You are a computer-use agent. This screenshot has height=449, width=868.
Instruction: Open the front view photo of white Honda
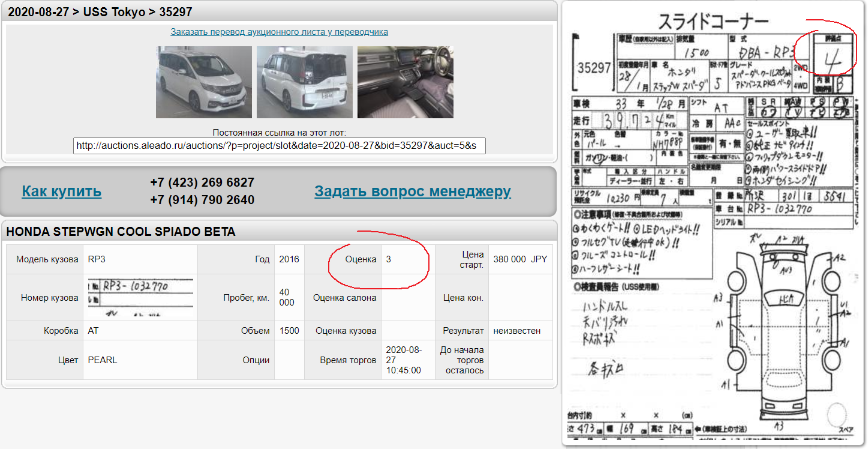[204, 82]
